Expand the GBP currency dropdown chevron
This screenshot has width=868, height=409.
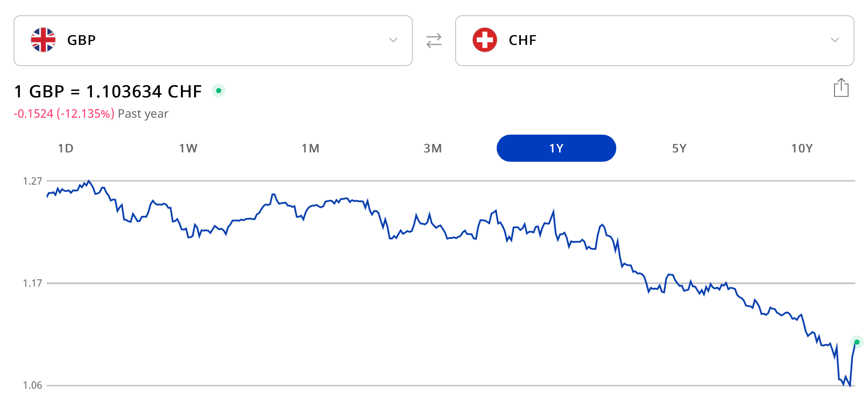pos(393,40)
